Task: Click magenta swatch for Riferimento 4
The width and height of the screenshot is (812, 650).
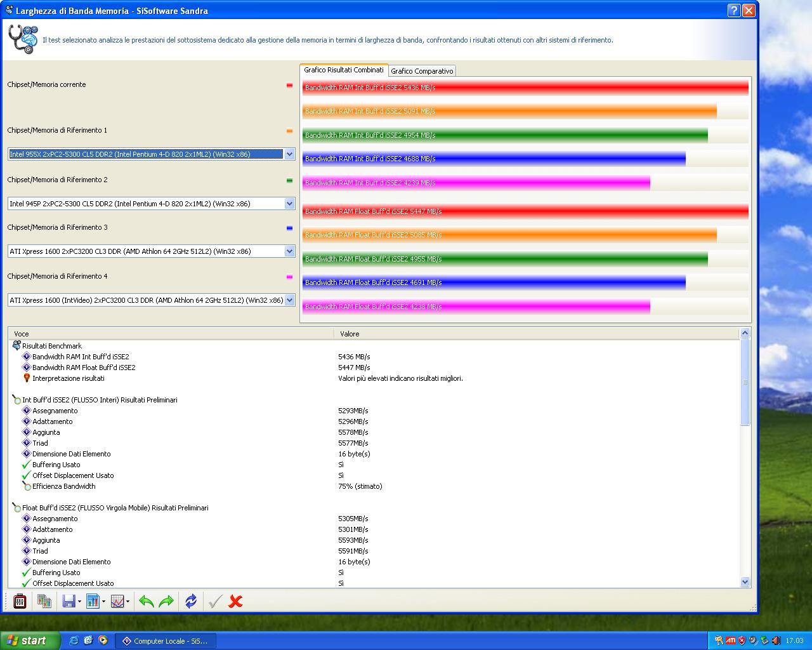Action: pos(289,277)
